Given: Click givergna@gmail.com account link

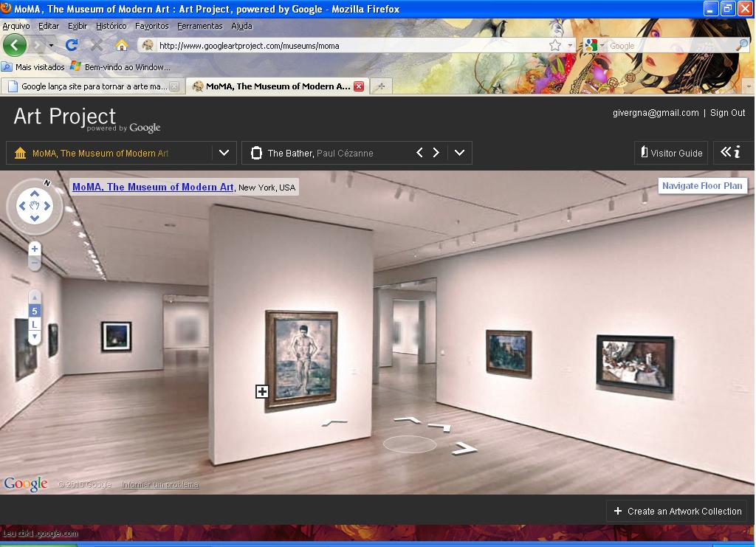Looking at the screenshot, I should [656, 113].
